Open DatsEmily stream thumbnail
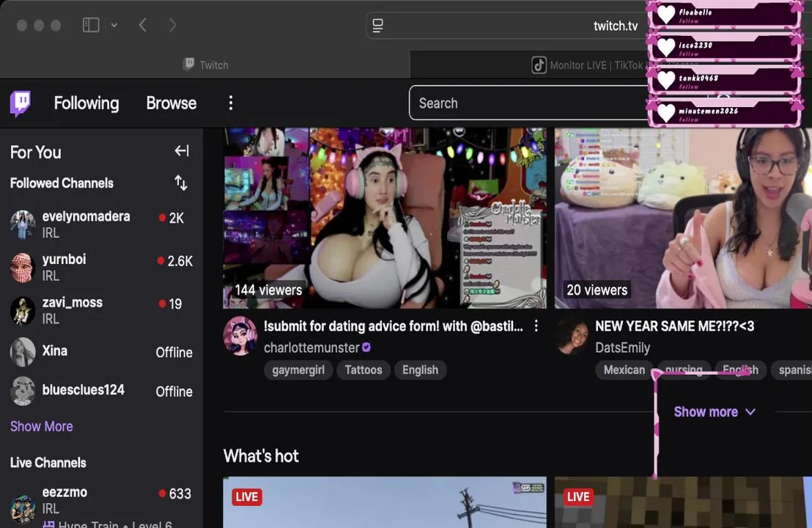The height and width of the screenshot is (528, 812). (x=683, y=218)
